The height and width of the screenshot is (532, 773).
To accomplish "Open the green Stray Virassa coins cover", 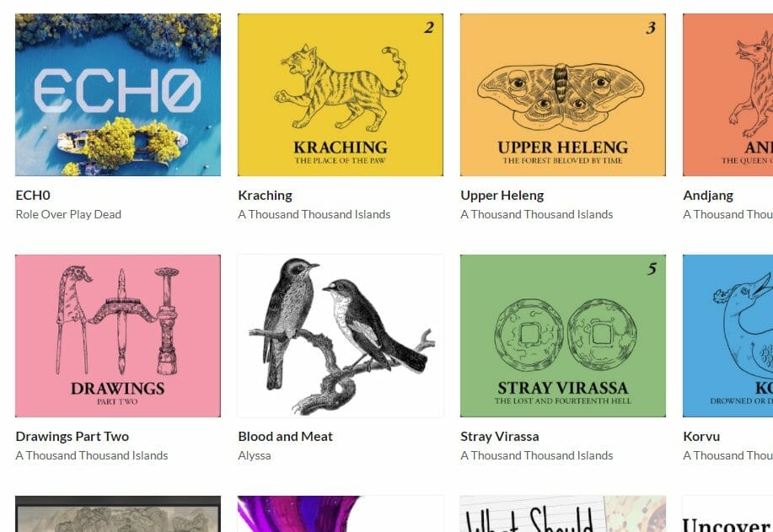I will coord(562,336).
